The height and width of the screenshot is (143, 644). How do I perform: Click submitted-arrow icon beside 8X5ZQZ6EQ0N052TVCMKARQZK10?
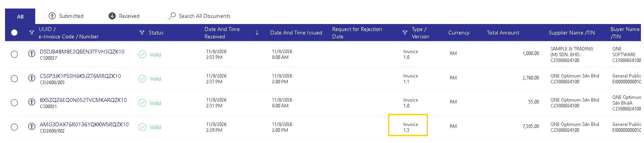[32, 102]
